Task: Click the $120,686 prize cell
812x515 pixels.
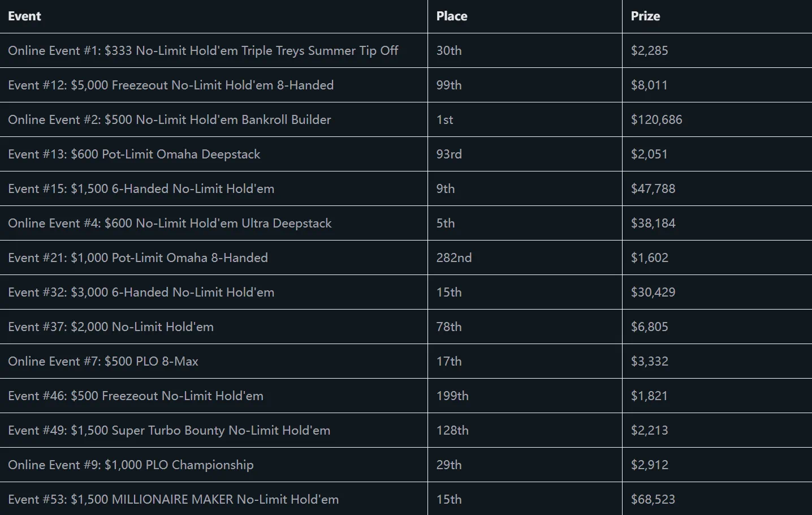Action: 656,120
